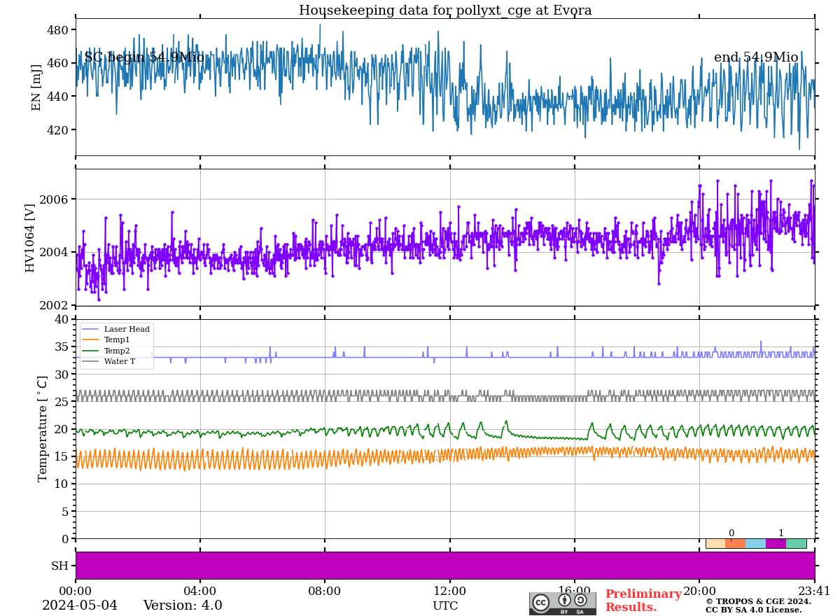Click the BY attribution person icon
Viewport: 840px width, 616px height.
pos(564,600)
